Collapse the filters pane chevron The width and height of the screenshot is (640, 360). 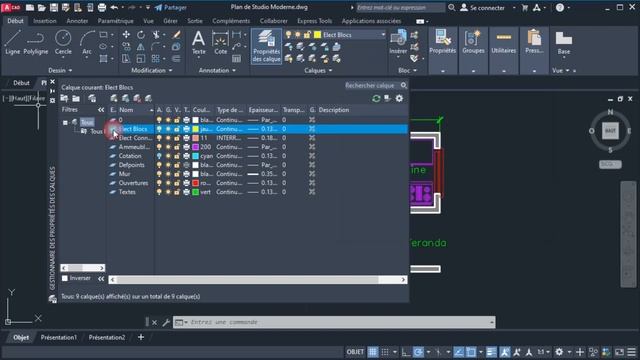(x=101, y=110)
